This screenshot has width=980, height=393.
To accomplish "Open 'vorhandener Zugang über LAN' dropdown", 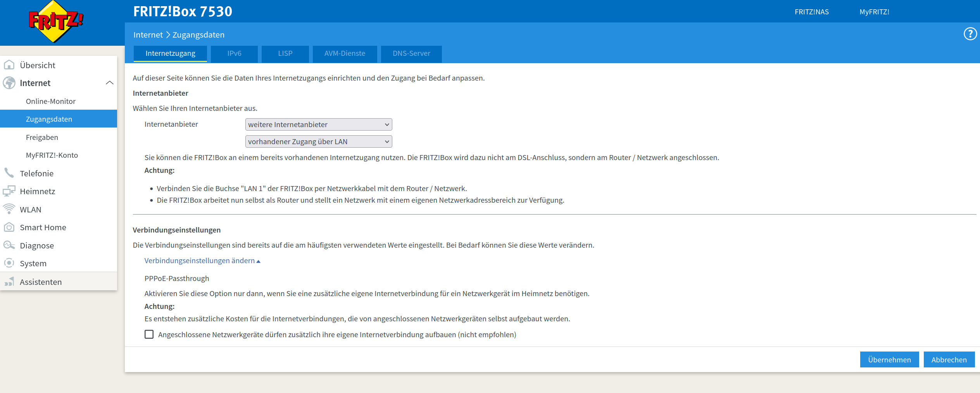I will (x=319, y=141).
